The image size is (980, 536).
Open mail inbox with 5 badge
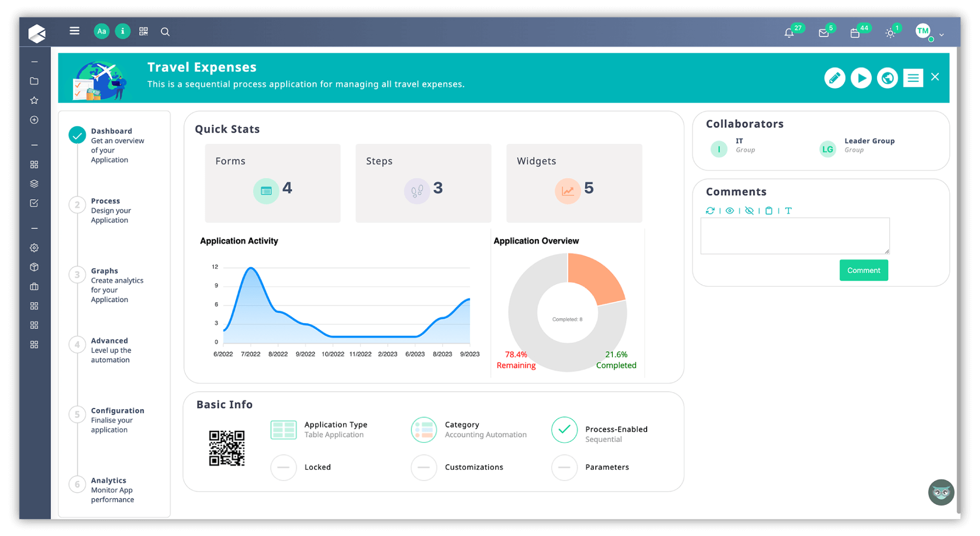click(x=824, y=33)
